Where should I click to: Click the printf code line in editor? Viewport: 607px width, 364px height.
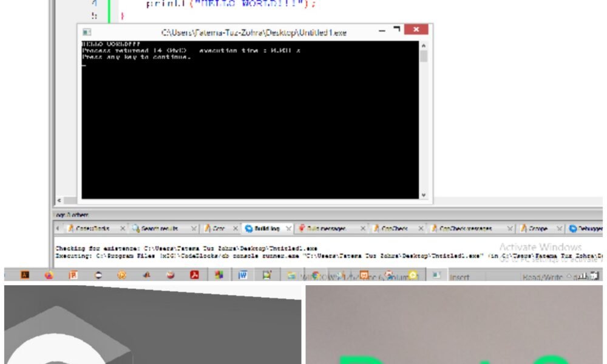[x=231, y=4]
